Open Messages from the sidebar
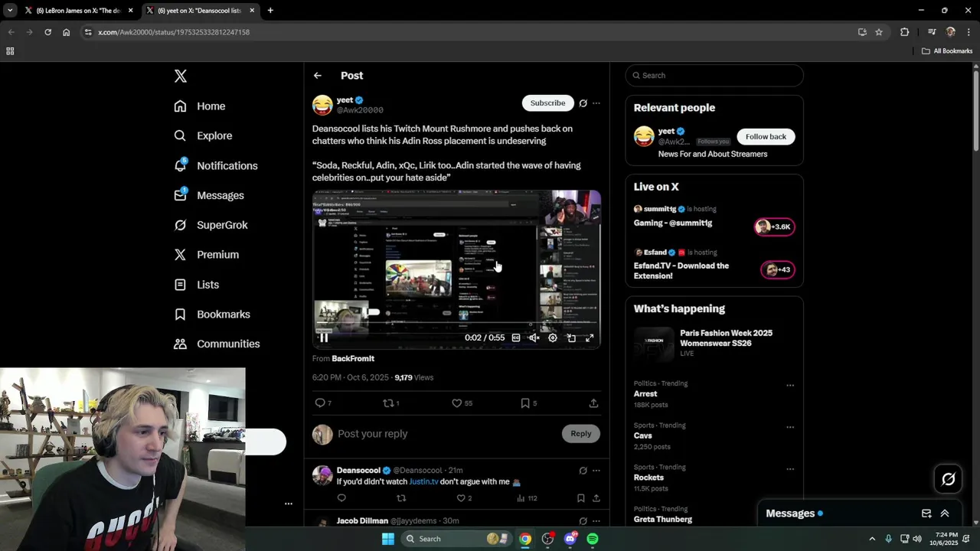Screen dimensions: 980x551 pos(209,195)
